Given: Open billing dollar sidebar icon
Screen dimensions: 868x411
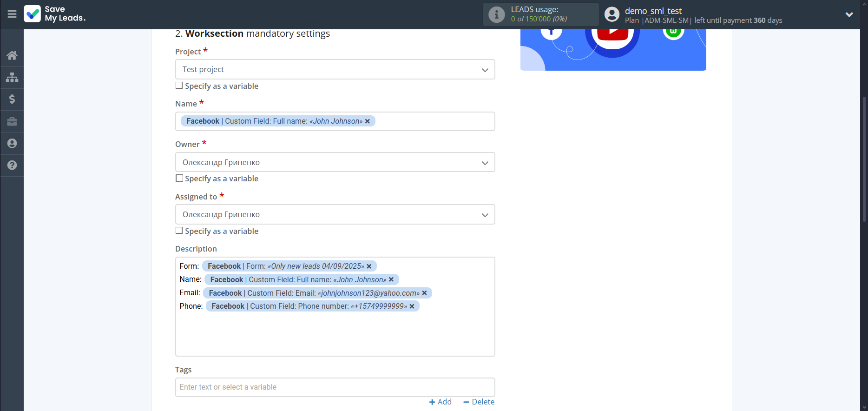Looking at the screenshot, I should click(x=12, y=99).
